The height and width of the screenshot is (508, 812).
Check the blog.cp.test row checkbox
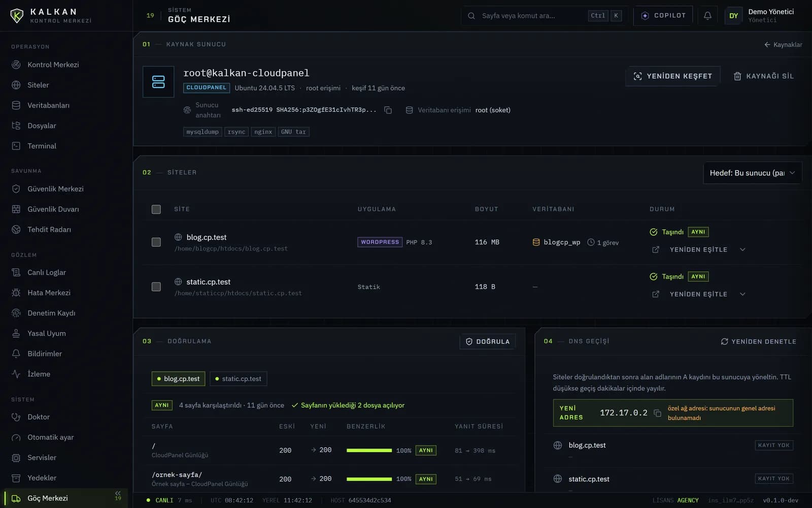click(x=156, y=242)
